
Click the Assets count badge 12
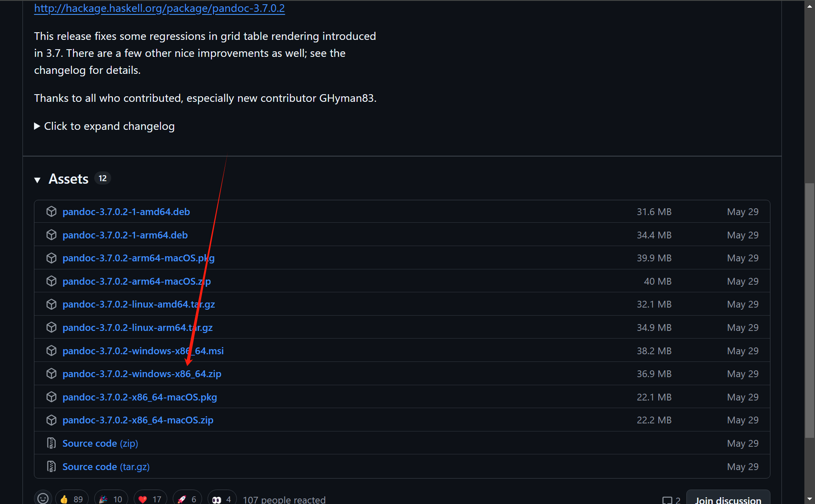103,179
